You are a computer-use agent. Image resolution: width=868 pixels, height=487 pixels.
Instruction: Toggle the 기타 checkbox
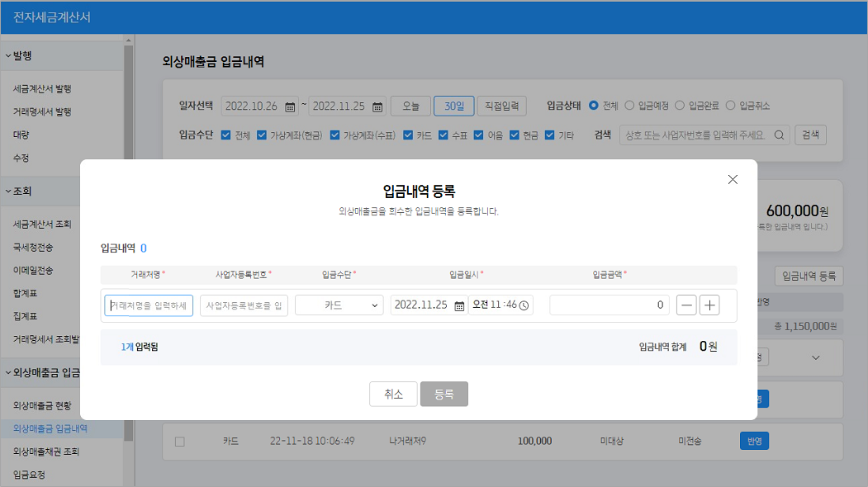click(x=550, y=135)
